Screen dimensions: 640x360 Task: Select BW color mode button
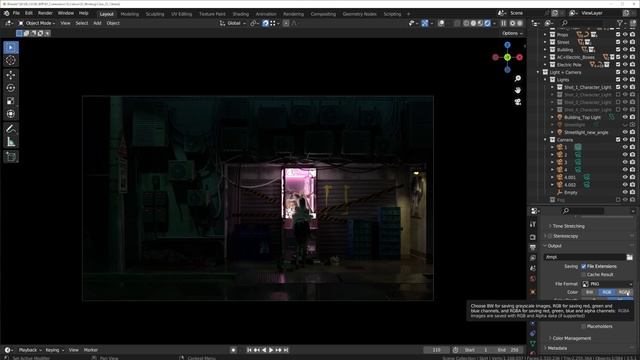tap(589, 292)
